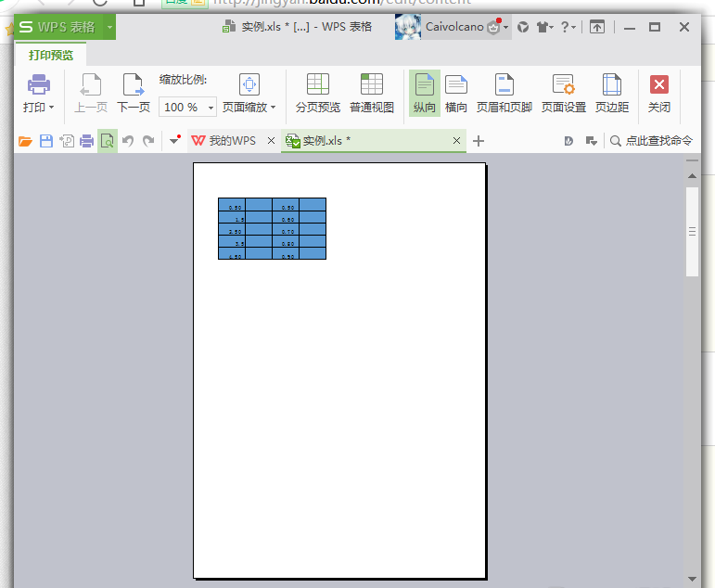This screenshot has width=715, height=588.
Task: Toggle print preview icon in quick toolbar
Action: coord(108,141)
